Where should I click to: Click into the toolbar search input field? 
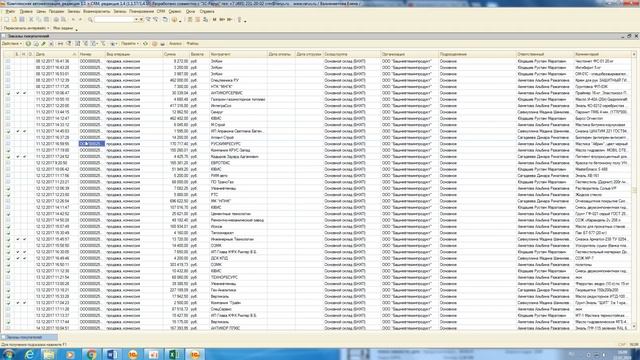click(114, 20)
